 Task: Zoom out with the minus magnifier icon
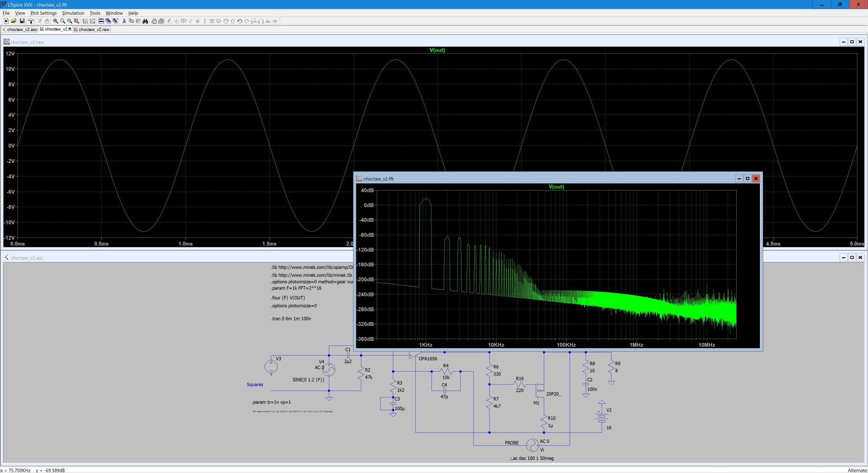[70, 21]
